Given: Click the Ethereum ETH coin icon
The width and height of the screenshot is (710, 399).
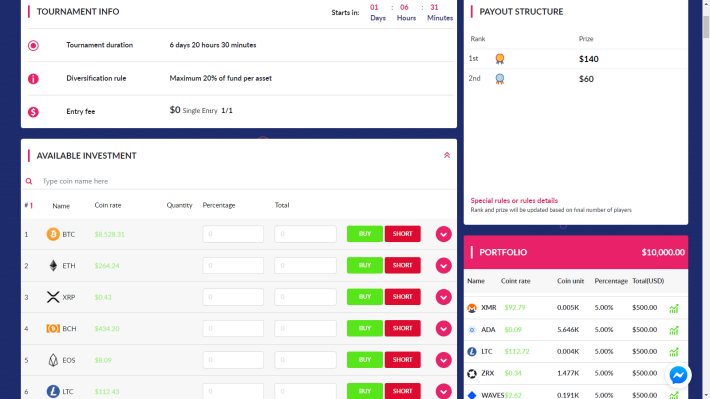Looking at the screenshot, I should click(x=53, y=265).
